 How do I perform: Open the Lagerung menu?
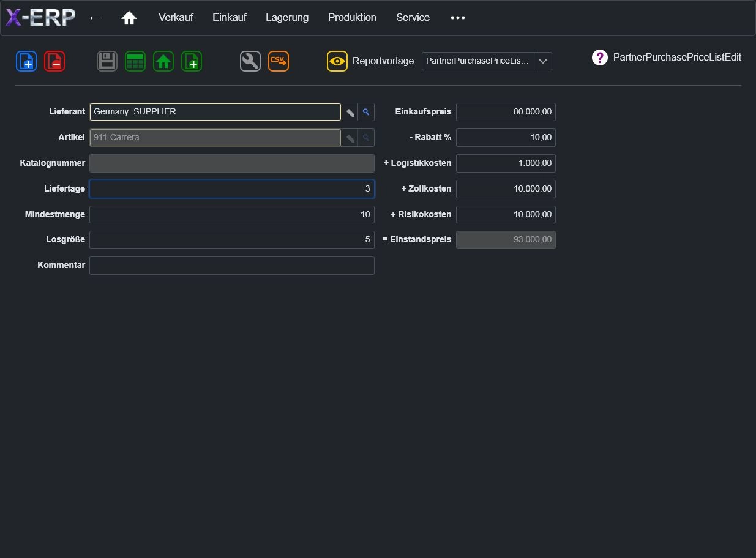tap(287, 18)
